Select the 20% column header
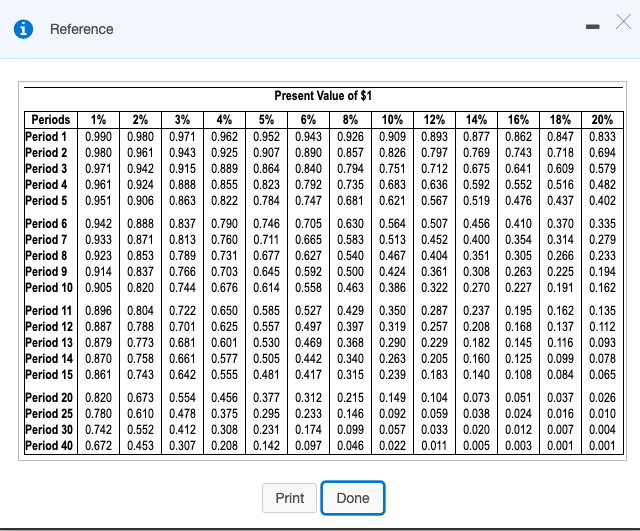This screenshot has height=531, width=640. tap(602, 120)
